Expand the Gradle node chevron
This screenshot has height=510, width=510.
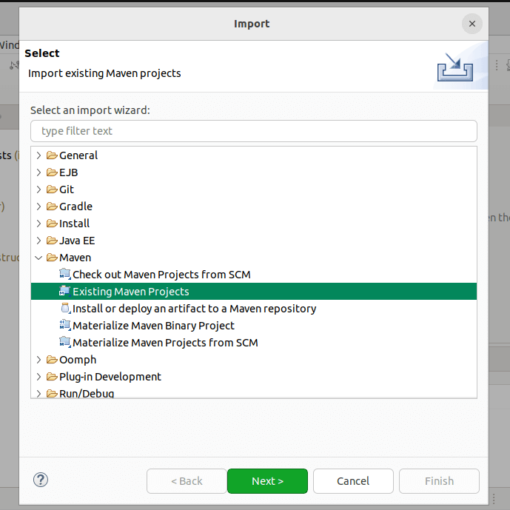[39, 206]
